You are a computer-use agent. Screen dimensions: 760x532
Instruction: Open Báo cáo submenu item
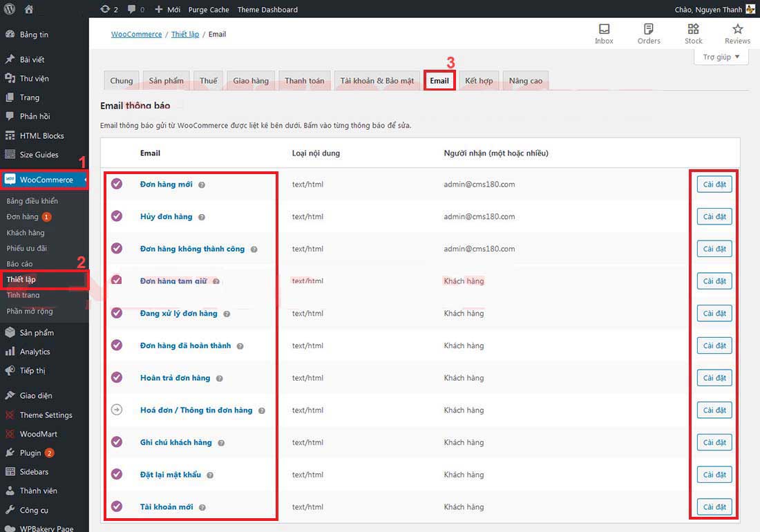tap(19, 264)
